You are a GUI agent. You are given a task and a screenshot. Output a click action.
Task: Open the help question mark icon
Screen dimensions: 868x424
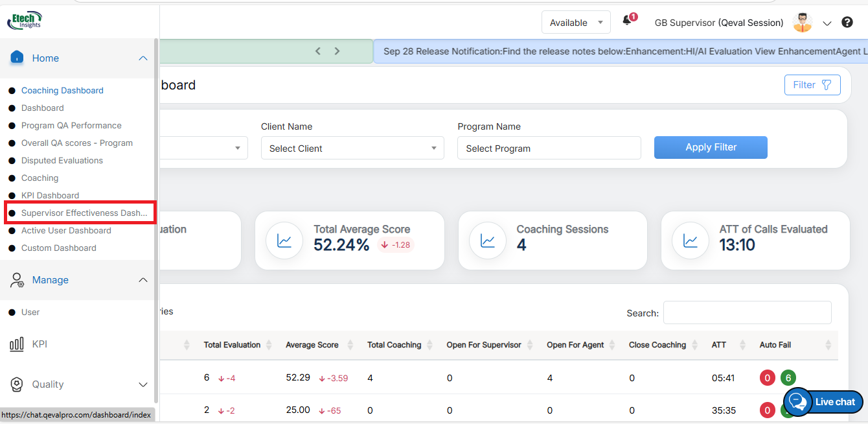847,23
